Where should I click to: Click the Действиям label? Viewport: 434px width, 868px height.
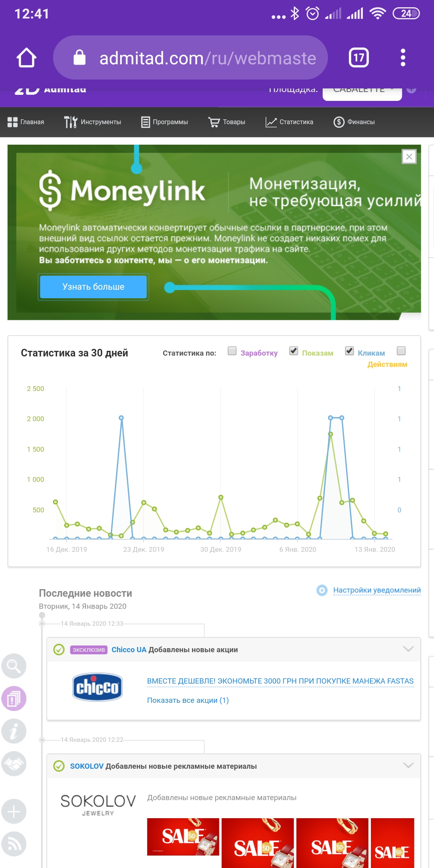(x=387, y=364)
